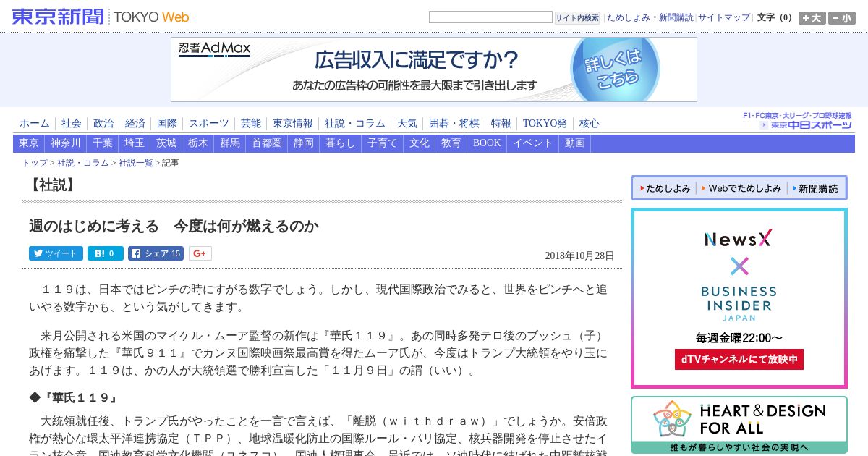Screen dimensions: 868x456
Task: Open the 核心 section
Action: [x=590, y=124]
